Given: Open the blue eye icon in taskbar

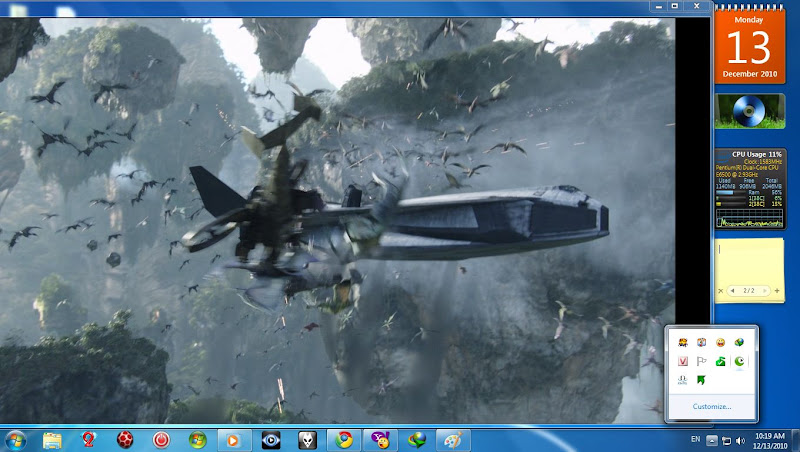Looking at the screenshot, I should coord(271,440).
